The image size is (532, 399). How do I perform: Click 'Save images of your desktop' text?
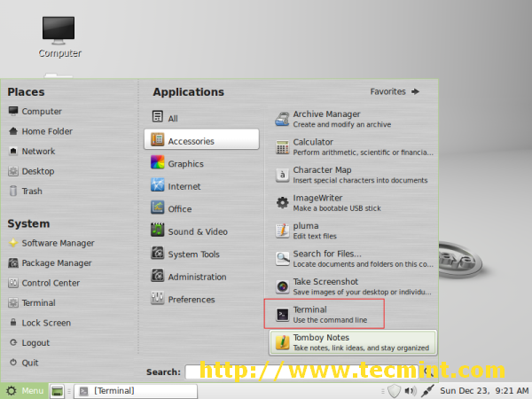tap(362, 292)
